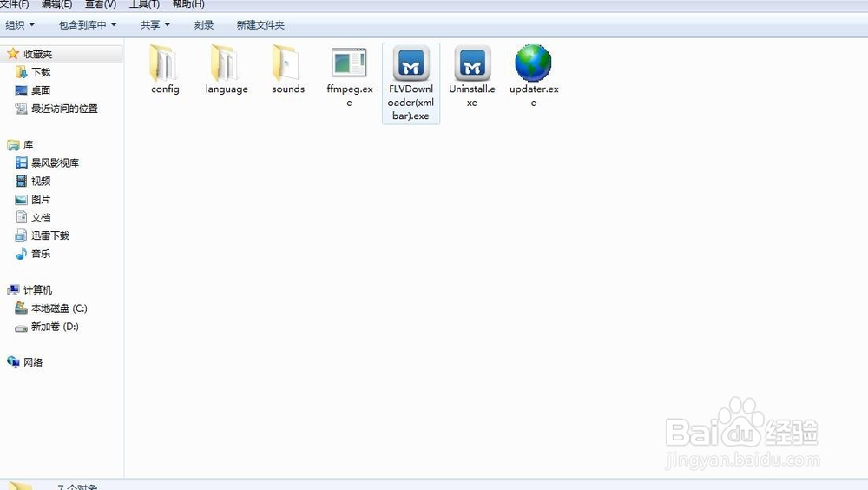Open the 编辑(E) menu
The height and width of the screenshot is (490, 868).
click(x=57, y=3)
